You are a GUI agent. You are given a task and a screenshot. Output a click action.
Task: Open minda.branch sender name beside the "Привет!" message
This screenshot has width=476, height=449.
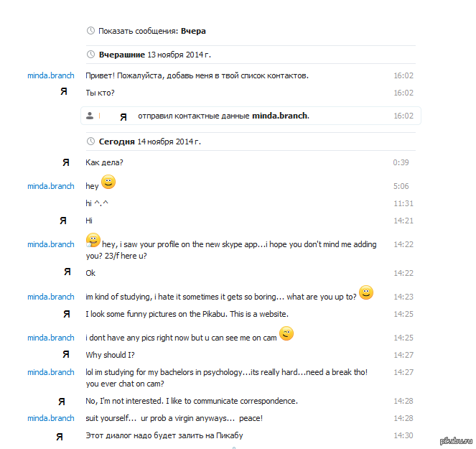click(x=51, y=75)
